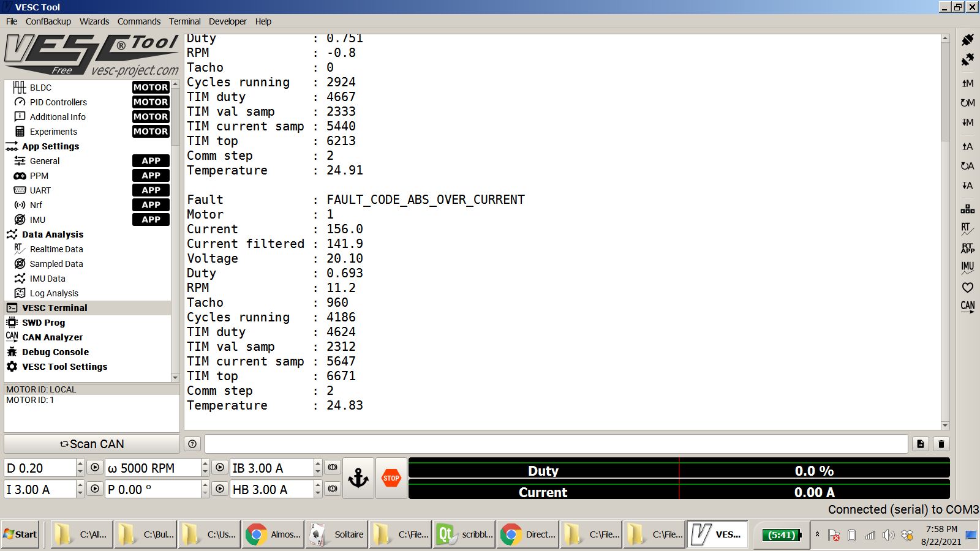Open the CAN Analyzer page
This screenshot has width=980, height=551.
(x=88, y=337)
